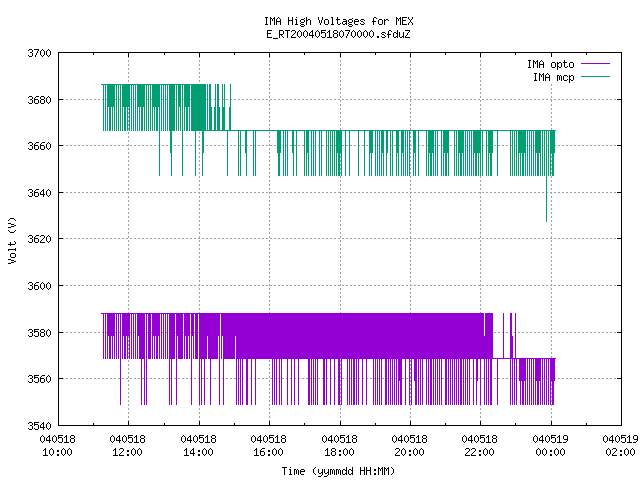Click the green IMA mcp legend line
This screenshot has width=640, height=480.
[595, 76]
